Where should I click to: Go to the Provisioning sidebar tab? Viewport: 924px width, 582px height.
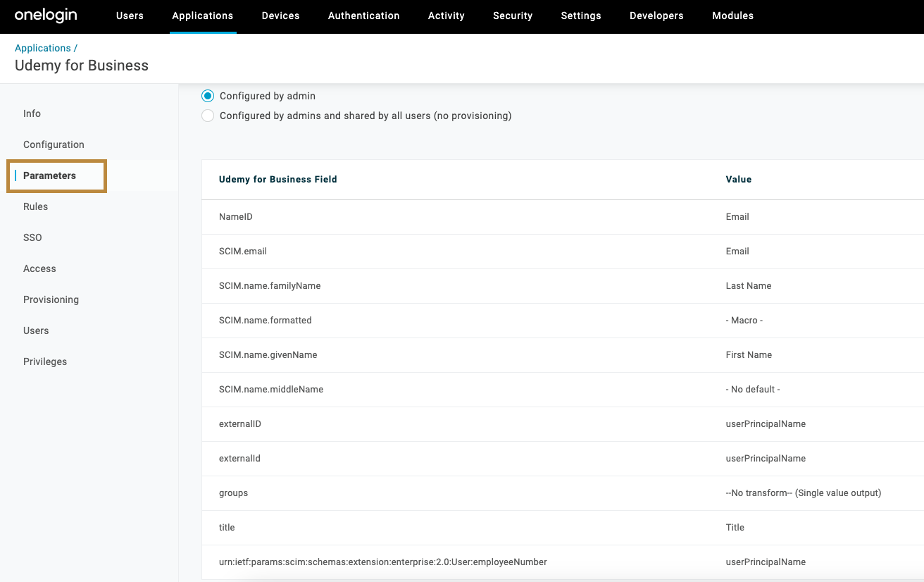(x=51, y=299)
